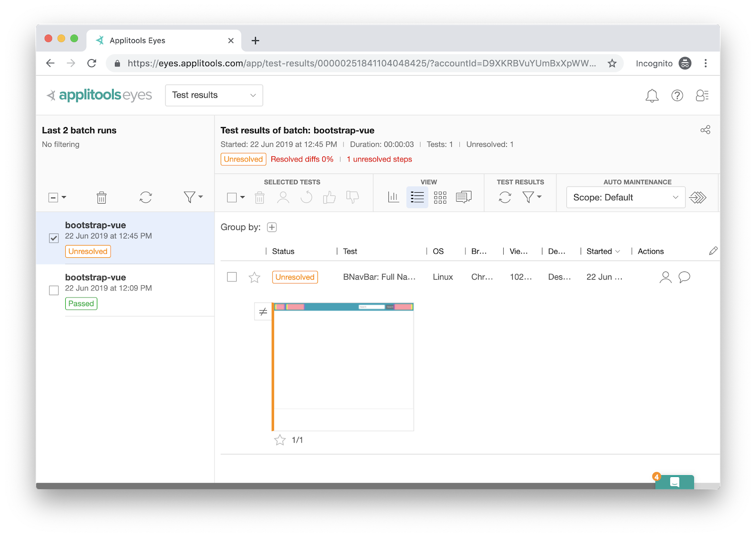
Task: Open the test results filter dropdown
Action: [x=532, y=197]
